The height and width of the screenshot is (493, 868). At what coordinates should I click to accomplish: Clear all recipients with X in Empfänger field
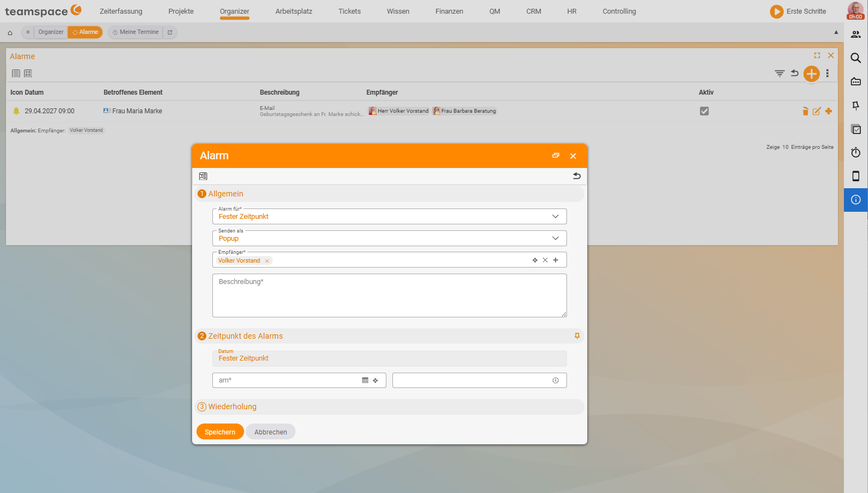[x=545, y=260]
